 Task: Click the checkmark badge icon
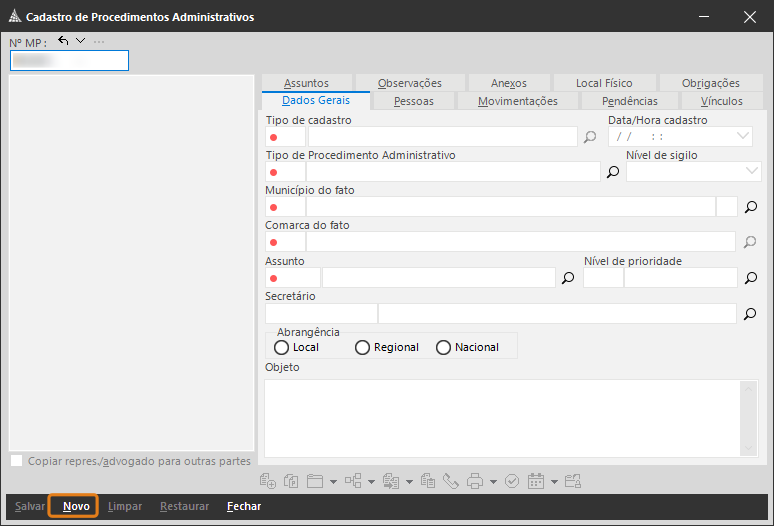point(512,481)
